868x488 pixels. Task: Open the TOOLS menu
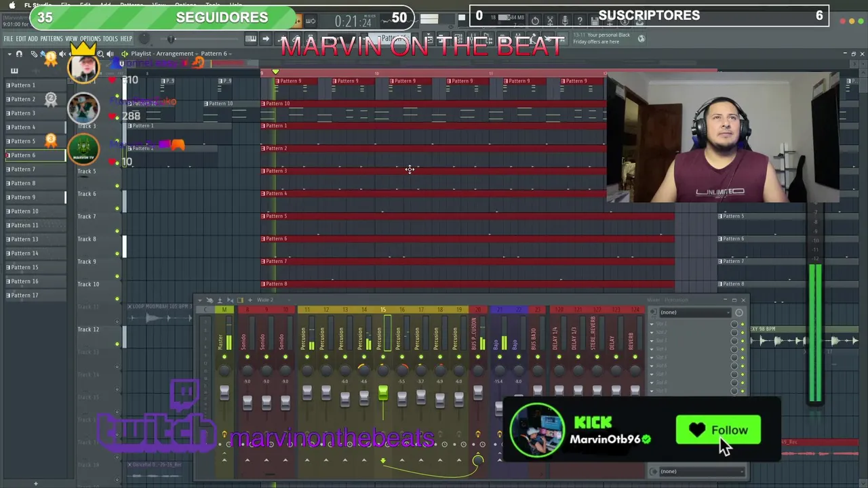pos(110,39)
